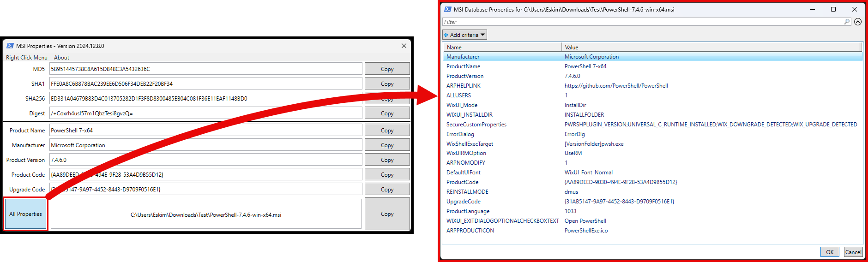The height and width of the screenshot is (262, 868).
Task: Click the OK button
Action: tap(830, 252)
